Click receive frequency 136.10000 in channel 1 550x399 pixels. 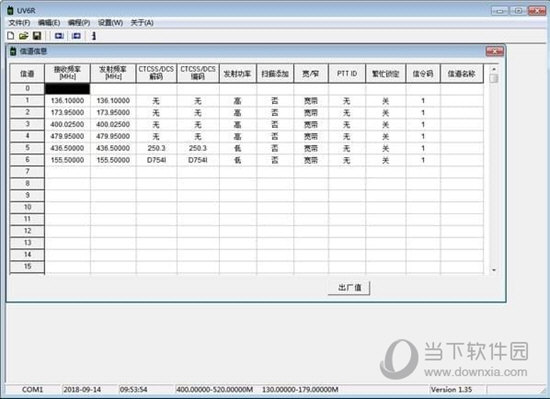(x=67, y=101)
